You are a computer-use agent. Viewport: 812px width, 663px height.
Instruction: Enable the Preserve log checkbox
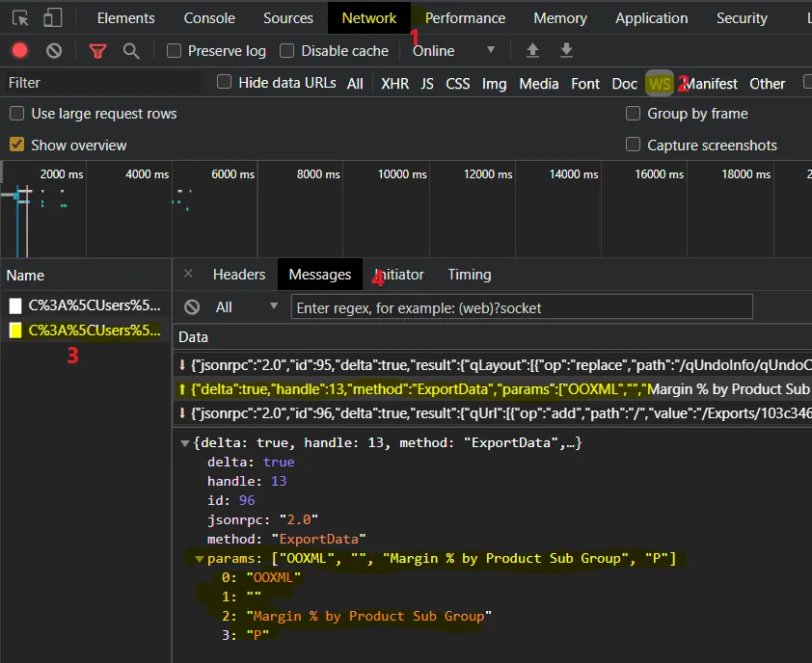175,51
